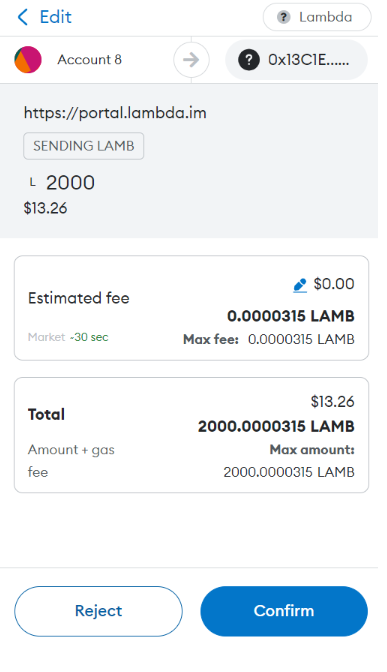This screenshot has height=672, width=387.
Task: Click the L token icon beside 2000
Action: coord(33,183)
